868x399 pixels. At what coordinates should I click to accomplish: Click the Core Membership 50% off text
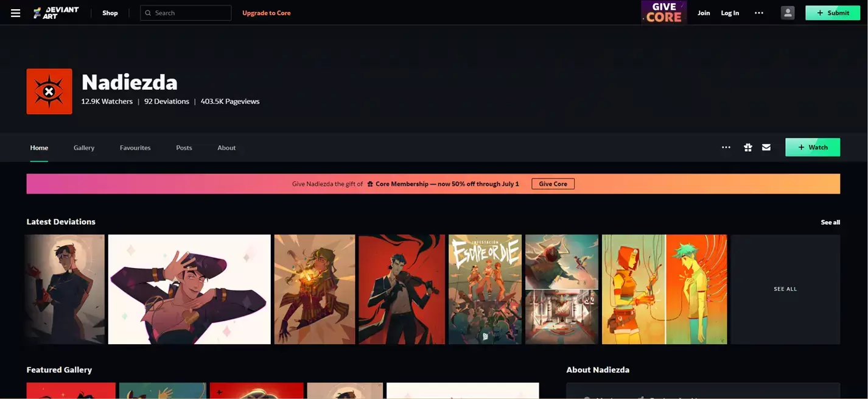click(x=447, y=184)
